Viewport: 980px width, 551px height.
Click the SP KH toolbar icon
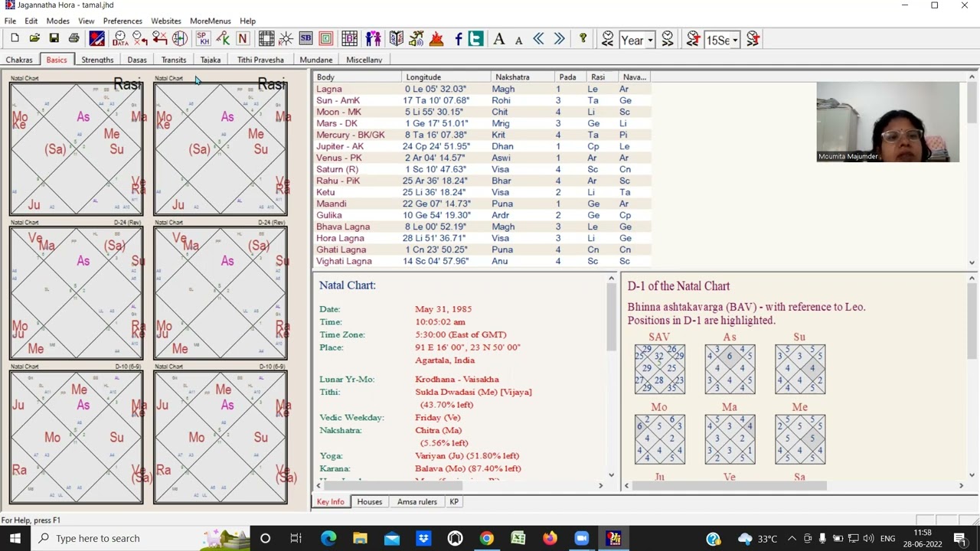pyautogui.click(x=203, y=39)
